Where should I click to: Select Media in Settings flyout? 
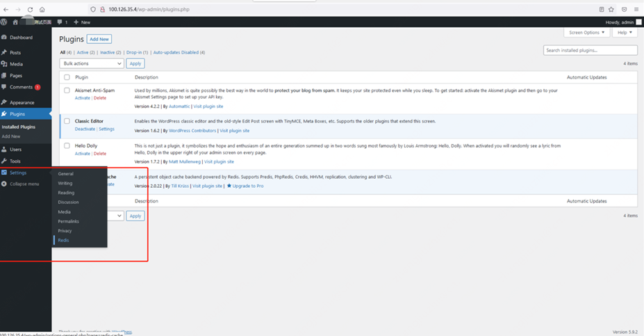coord(64,211)
